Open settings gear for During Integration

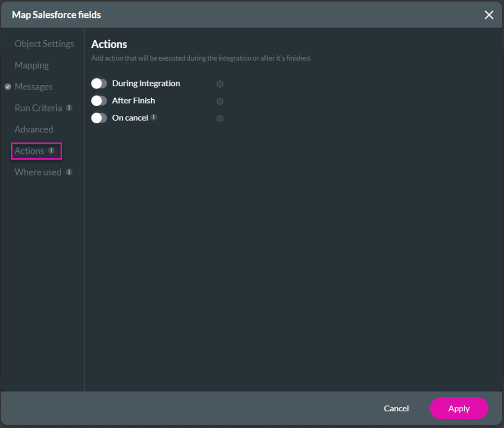[x=220, y=84]
